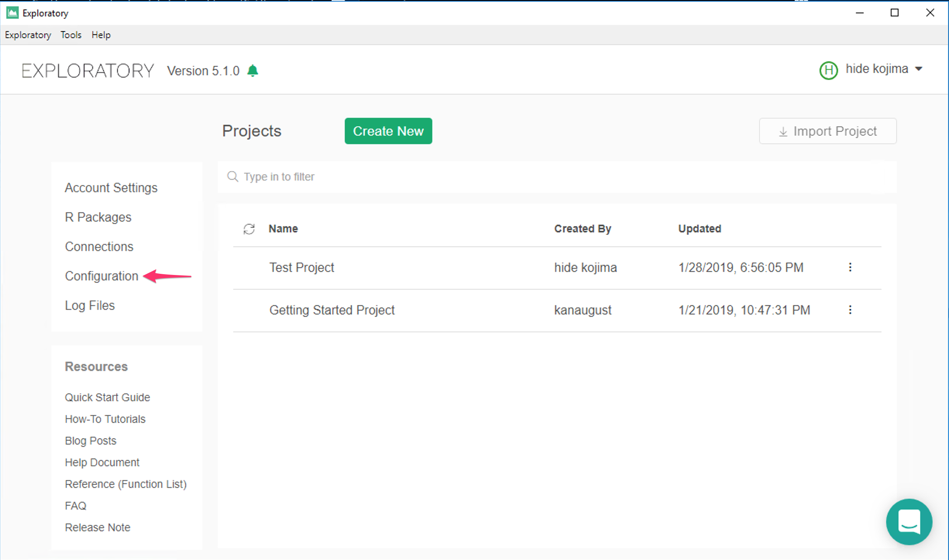949x560 pixels.
Task: Click the search magnifier icon in the filter box
Action: (x=232, y=177)
